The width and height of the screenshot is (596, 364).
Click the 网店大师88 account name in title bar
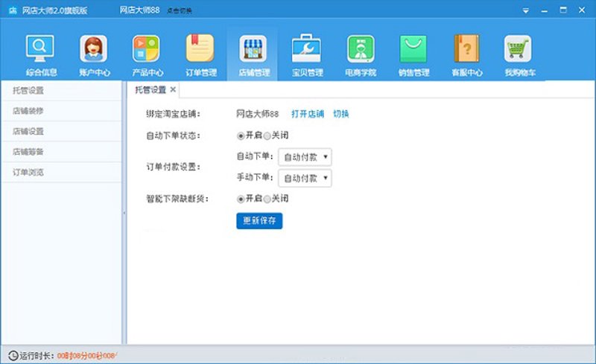click(139, 10)
